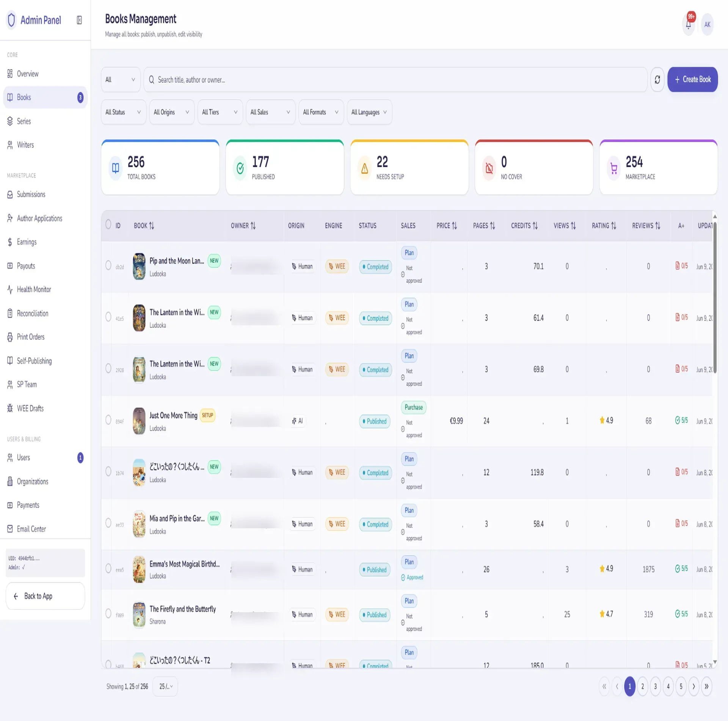Screen dimensions: 728x721
Task: Open Health Monitor in the sidebar
Action: [x=45, y=289]
